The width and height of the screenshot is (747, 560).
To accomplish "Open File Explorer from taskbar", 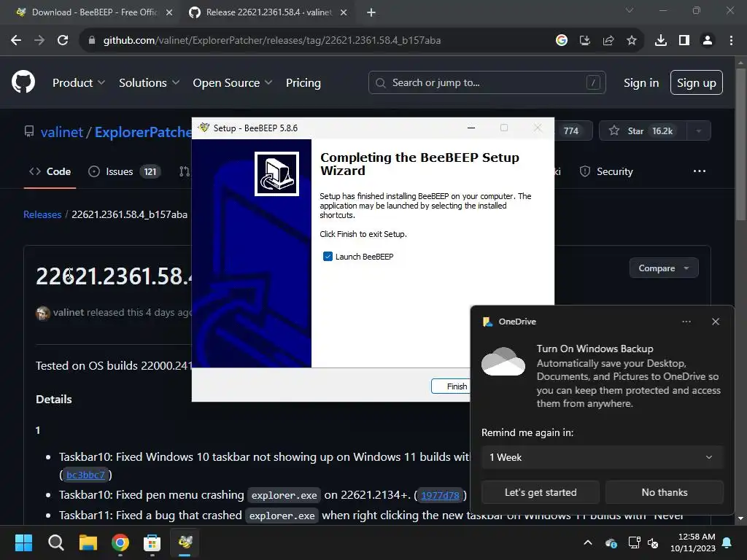I will [x=88, y=542].
